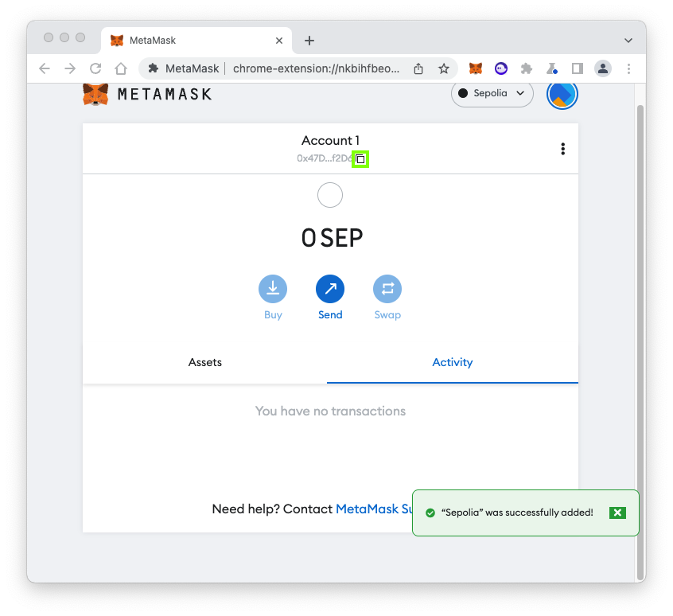Copy the account address to clipboard
This screenshot has height=616, width=673.
[x=360, y=159]
